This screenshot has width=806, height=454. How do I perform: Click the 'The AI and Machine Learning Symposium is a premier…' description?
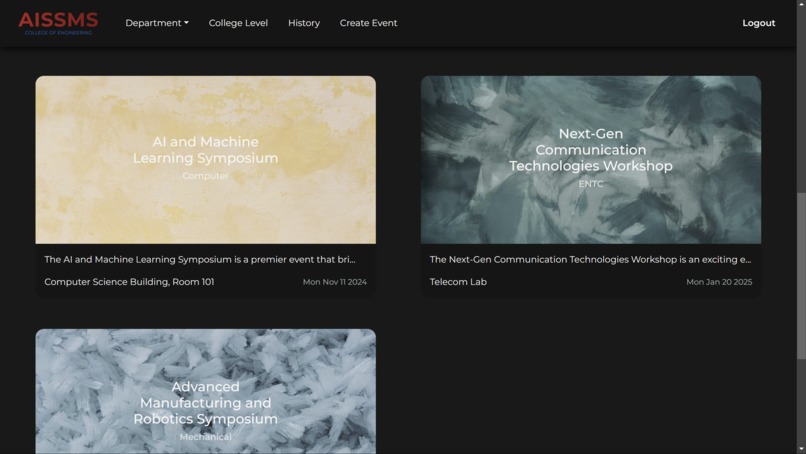tap(199, 259)
